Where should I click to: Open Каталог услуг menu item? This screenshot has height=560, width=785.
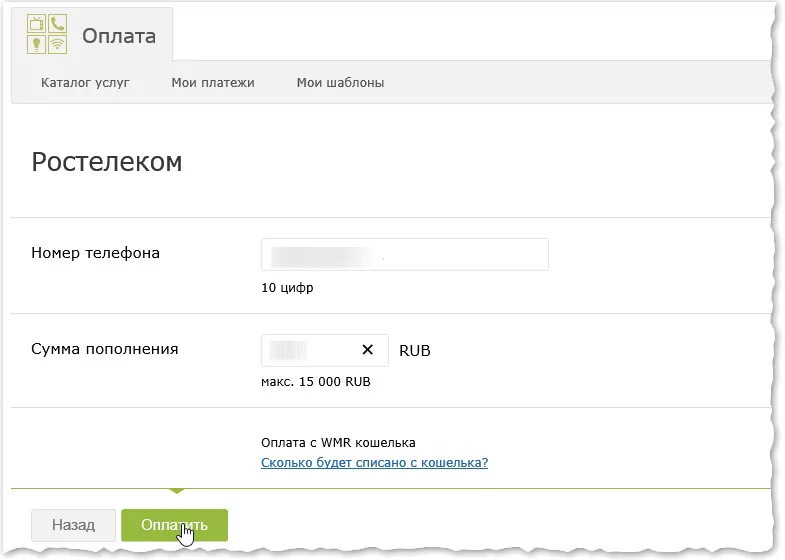pyautogui.click(x=85, y=83)
